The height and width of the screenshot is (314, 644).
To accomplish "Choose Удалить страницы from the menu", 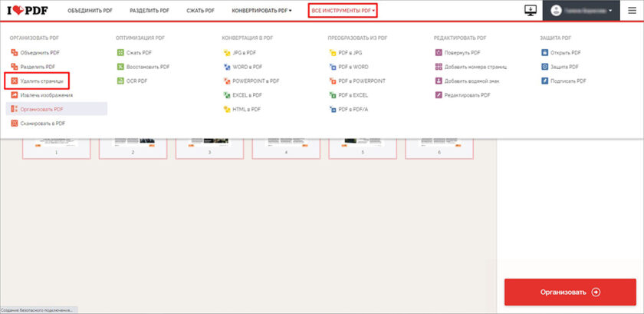I will pos(42,81).
